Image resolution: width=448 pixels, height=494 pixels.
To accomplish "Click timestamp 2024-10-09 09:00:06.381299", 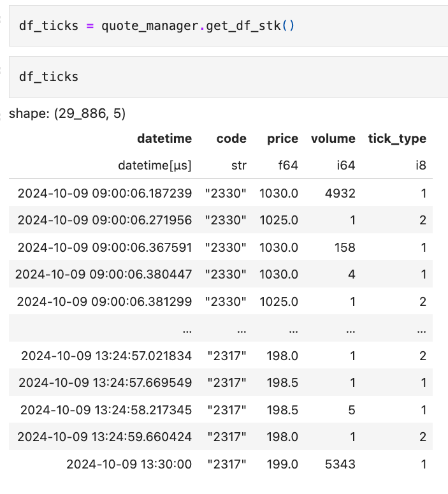I will 105,301.
